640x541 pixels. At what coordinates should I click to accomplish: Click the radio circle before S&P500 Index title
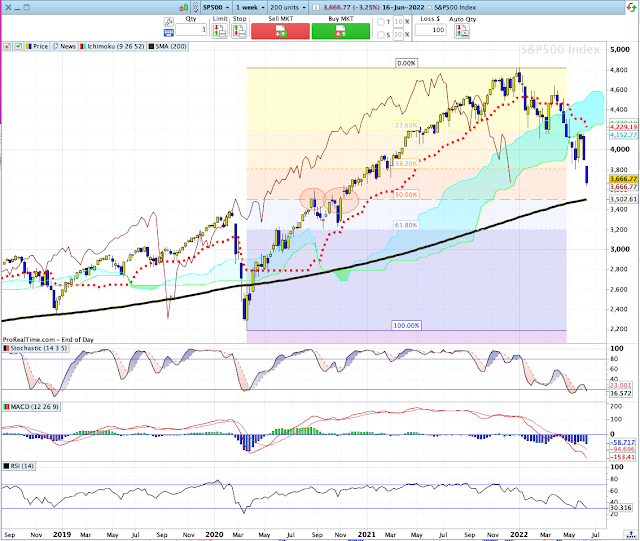430,7
